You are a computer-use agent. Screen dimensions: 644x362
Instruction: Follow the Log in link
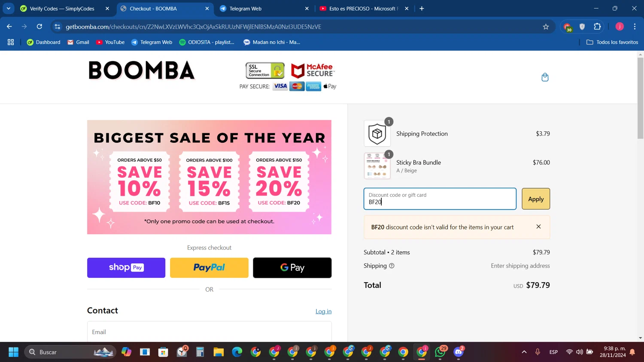click(x=323, y=311)
